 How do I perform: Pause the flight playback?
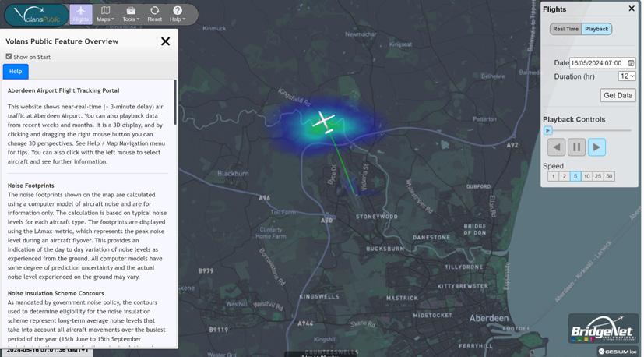click(577, 147)
